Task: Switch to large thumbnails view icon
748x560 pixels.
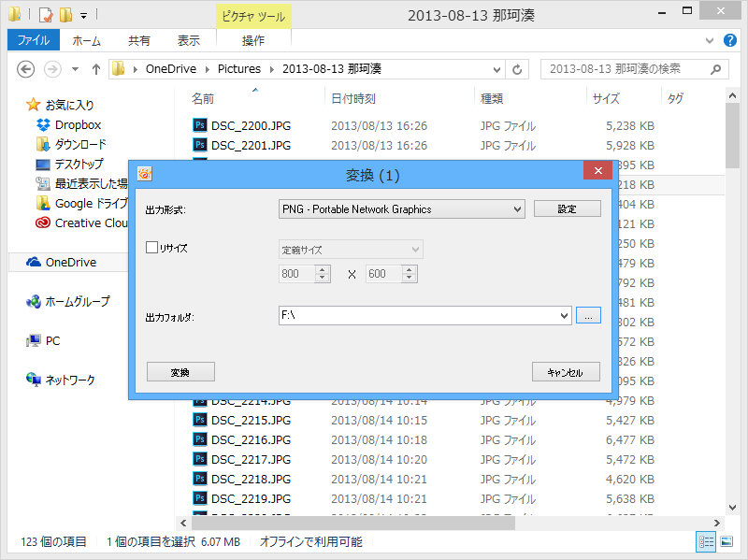Action: pyautogui.click(x=726, y=541)
